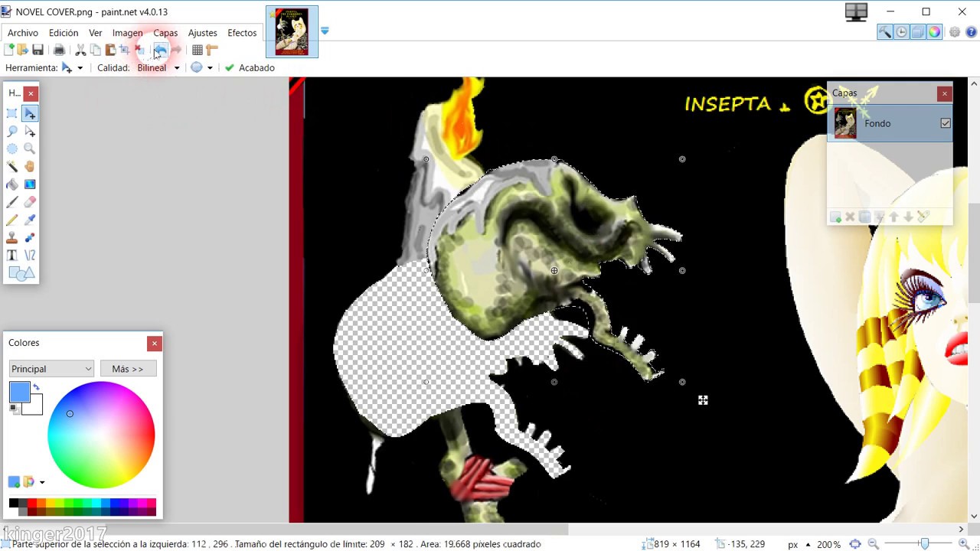The width and height of the screenshot is (980, 551).
Task: Pick a hue on the color wheel
Action: (101, 435)
